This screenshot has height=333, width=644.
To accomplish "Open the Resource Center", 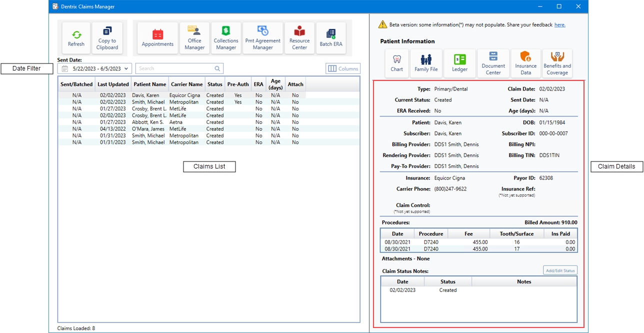I will tap(299, 38).
